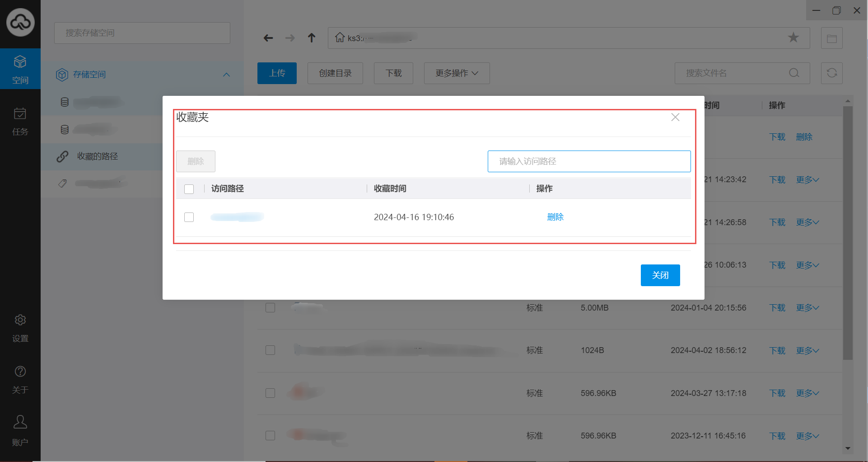Open the 账户 account sidebar icon
The width and height of the screenshot is (868, 462).
coord(20,430)
